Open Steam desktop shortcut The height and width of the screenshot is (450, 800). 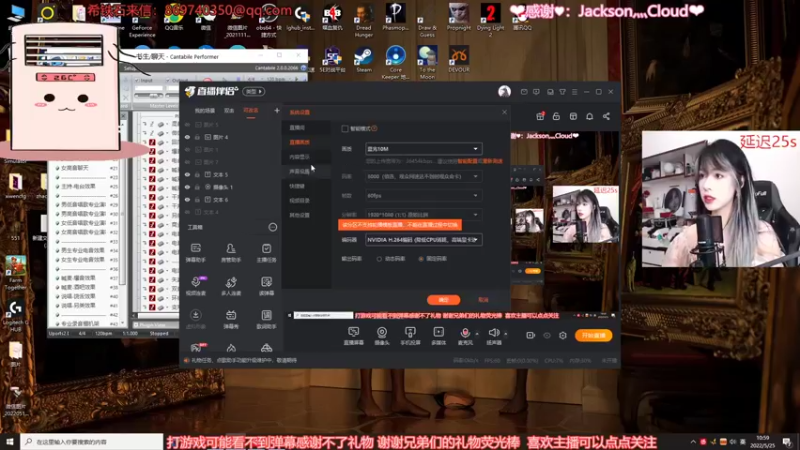click(363, 59)
